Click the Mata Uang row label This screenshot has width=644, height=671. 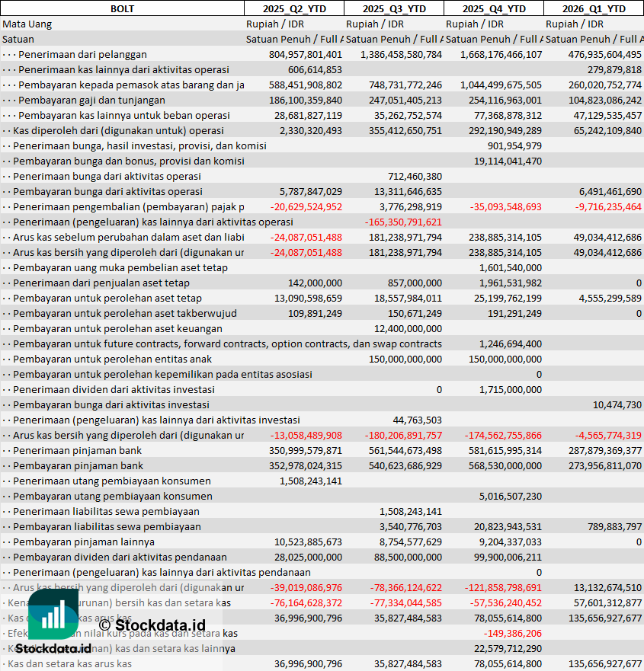[x=27, y=24]
